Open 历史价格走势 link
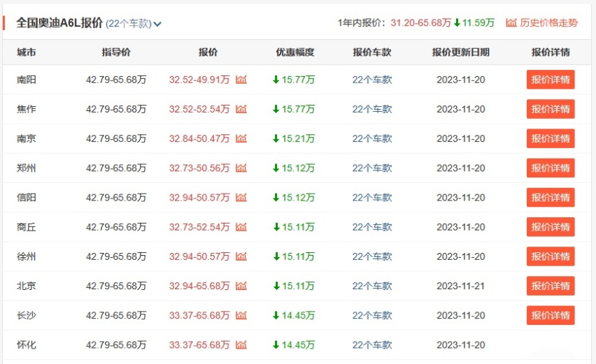The height and width of the screenshot is (364, 596). pos(541,23)
